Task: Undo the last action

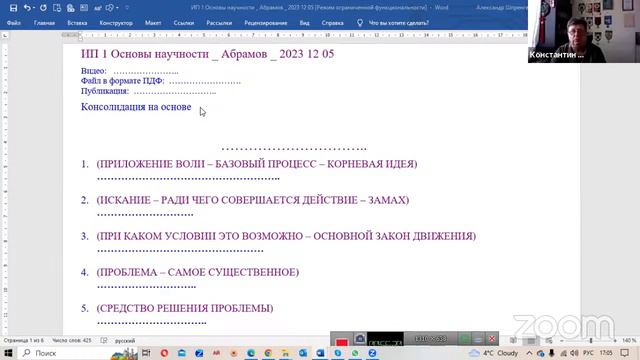Action: click(27, 8)
